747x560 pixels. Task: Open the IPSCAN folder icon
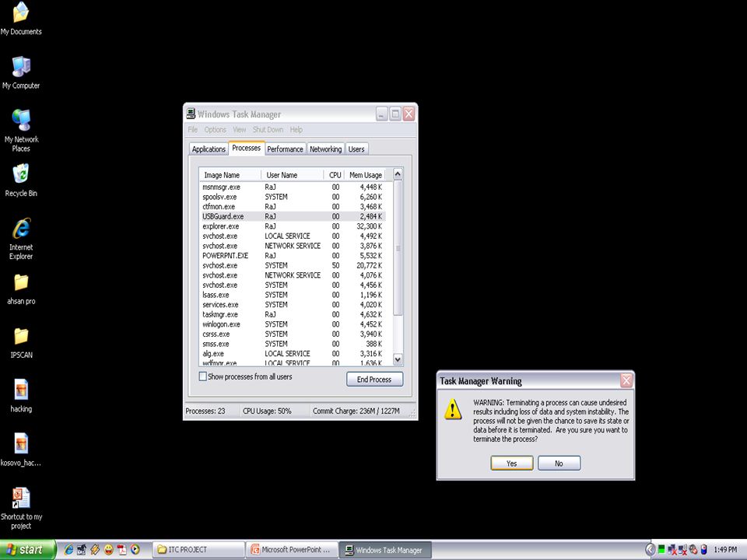(21, 343)
